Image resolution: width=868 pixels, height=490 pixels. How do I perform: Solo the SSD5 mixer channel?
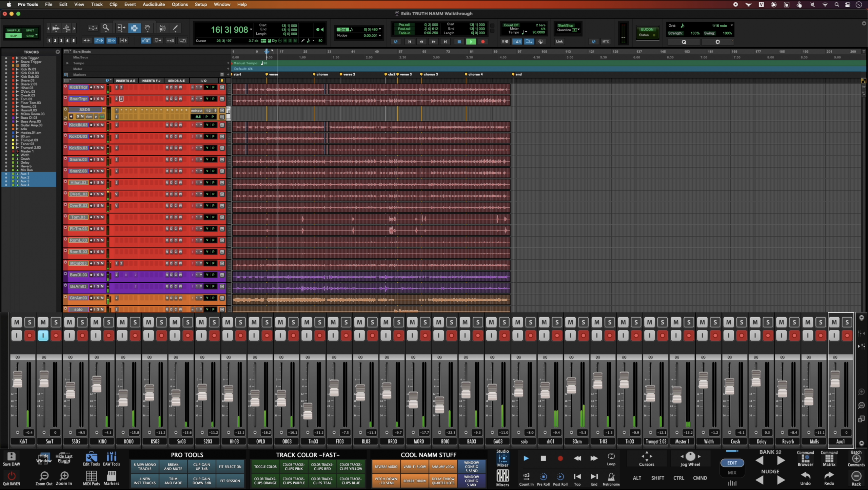coord(82,322)
